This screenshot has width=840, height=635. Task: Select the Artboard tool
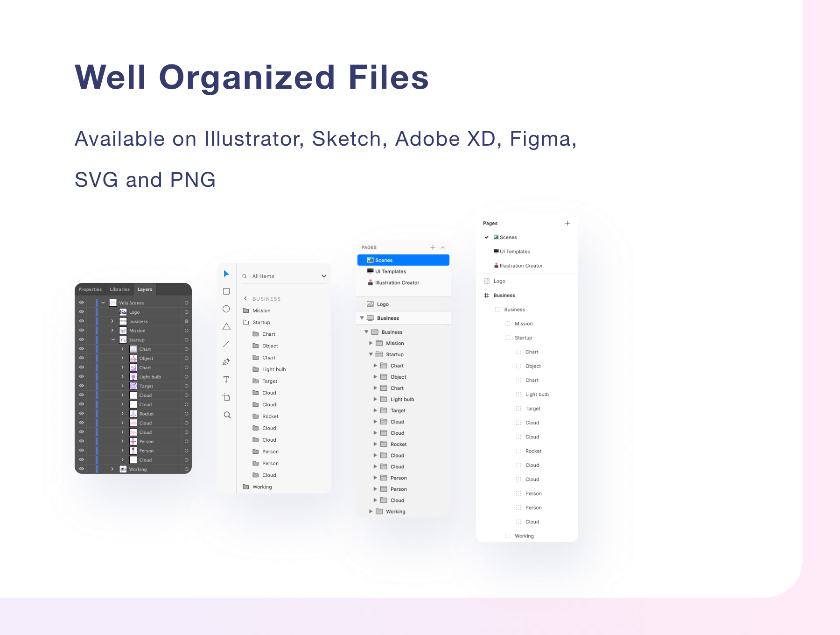point(226,397)
